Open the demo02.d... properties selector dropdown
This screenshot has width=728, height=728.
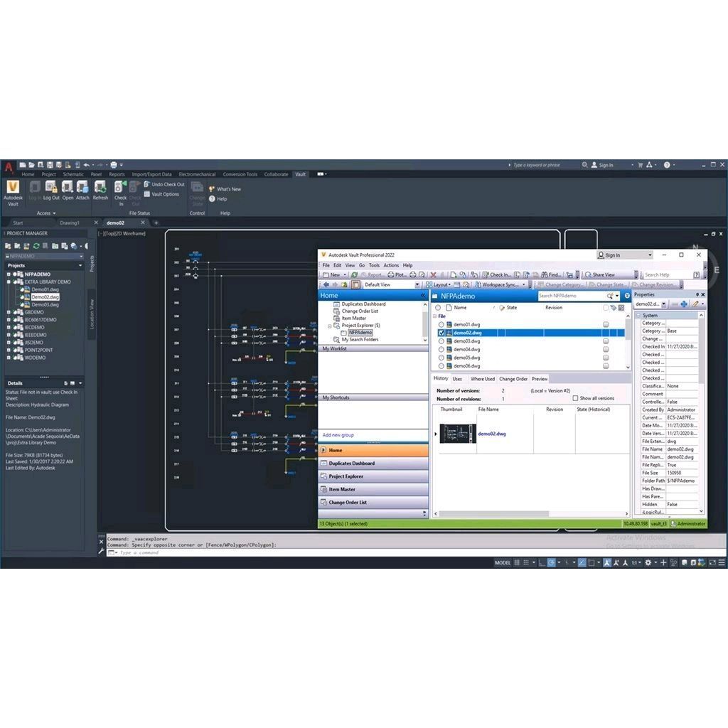(x=663, y=304)
